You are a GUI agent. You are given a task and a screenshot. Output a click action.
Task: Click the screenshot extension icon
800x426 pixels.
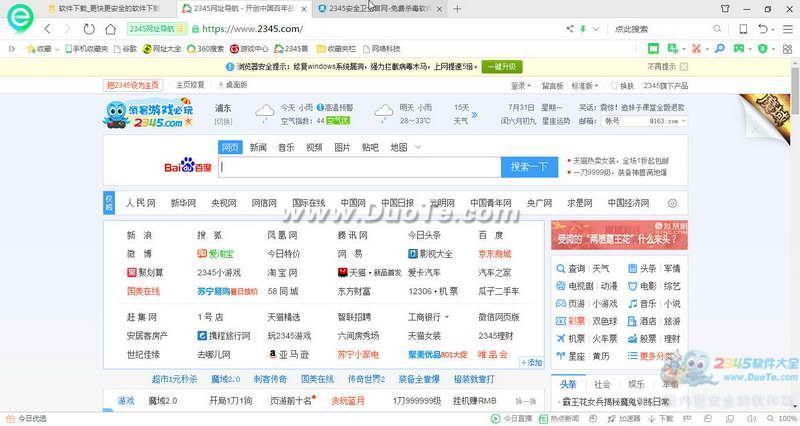[672, 48]
